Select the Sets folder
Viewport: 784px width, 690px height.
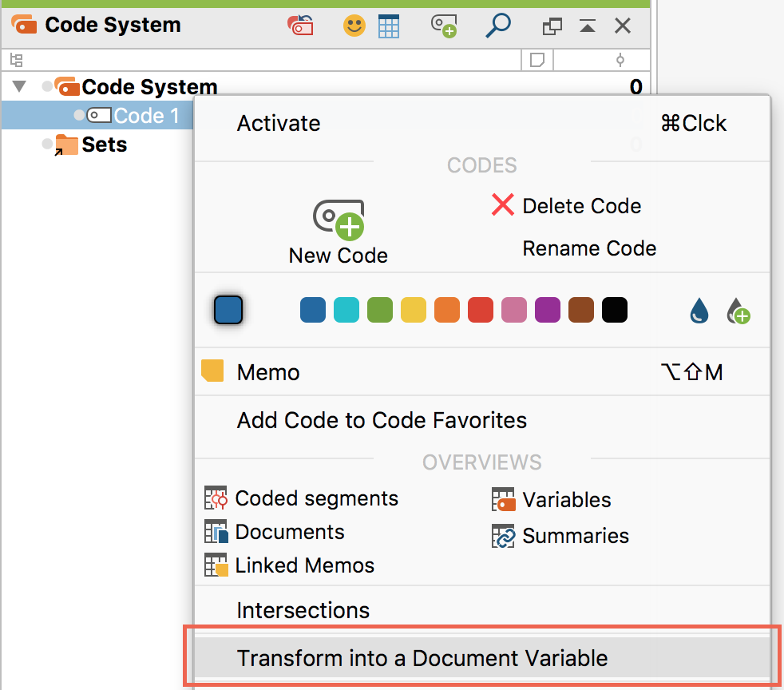(105, 145)
